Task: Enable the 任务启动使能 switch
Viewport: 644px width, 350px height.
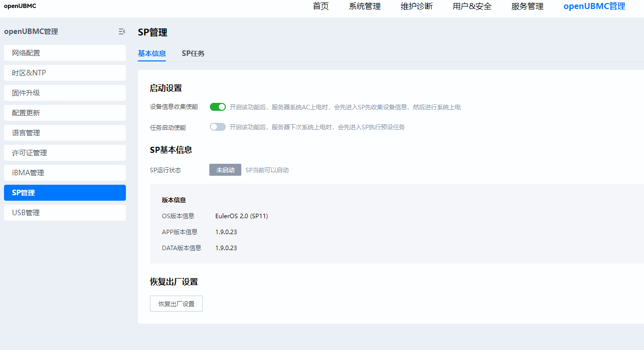Action: (218, 127)
